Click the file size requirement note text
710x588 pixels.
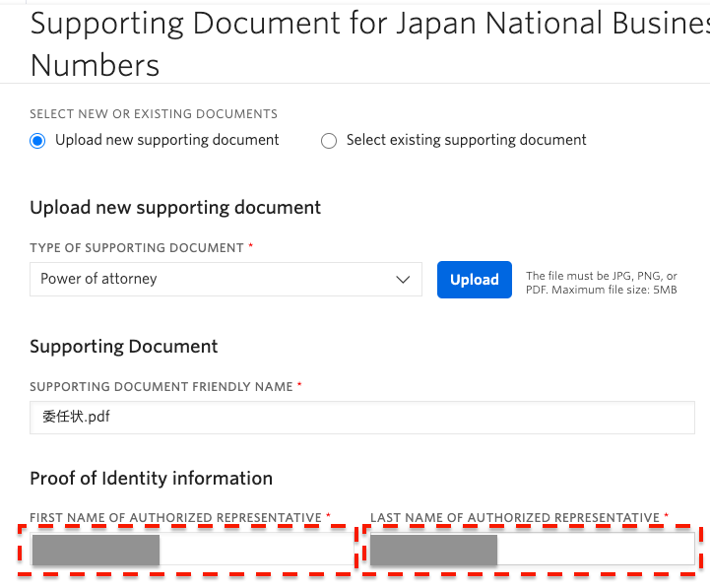(602, 283)
